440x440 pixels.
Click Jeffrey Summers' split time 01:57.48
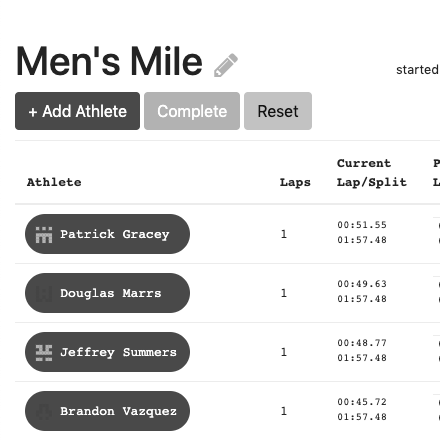pos(362,358)
